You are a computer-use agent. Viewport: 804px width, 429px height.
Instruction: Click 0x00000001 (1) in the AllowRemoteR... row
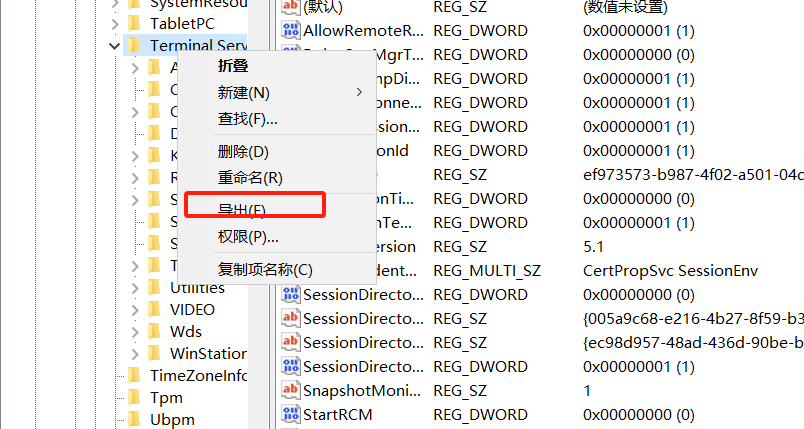coord(638,31)
